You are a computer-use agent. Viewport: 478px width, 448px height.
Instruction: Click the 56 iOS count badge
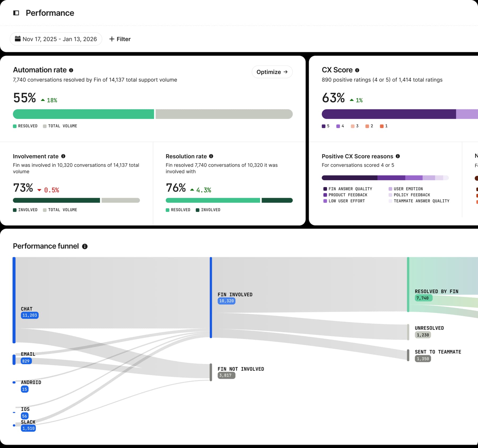pos(25,416)
